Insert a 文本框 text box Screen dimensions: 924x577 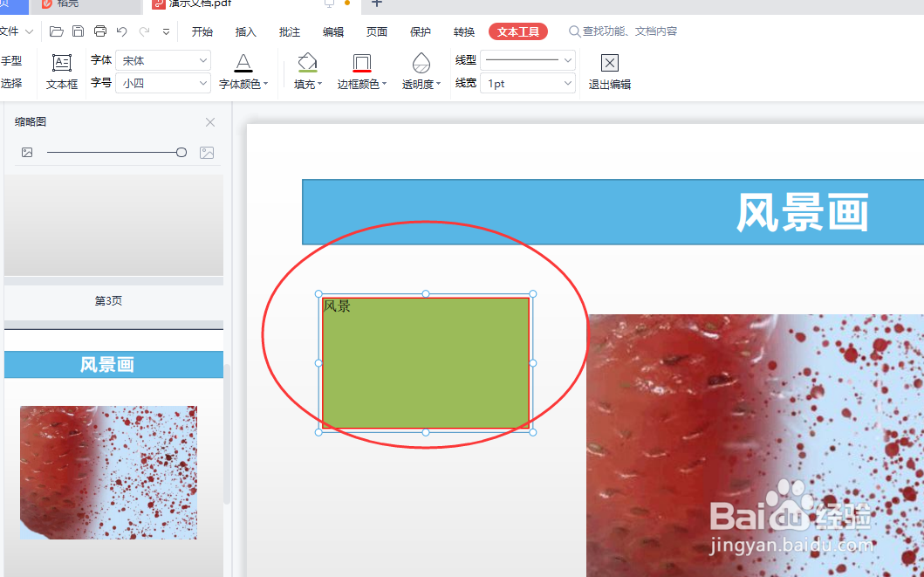pyautogui.click(x=62, y=72)
